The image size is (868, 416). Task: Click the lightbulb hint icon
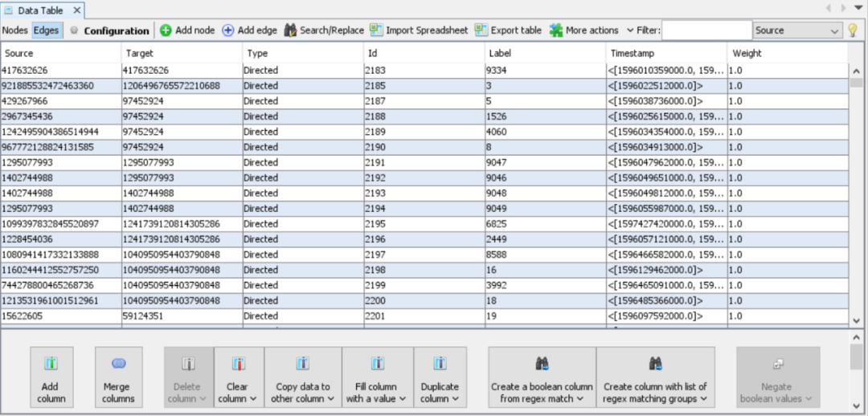[x=854, y=31]
